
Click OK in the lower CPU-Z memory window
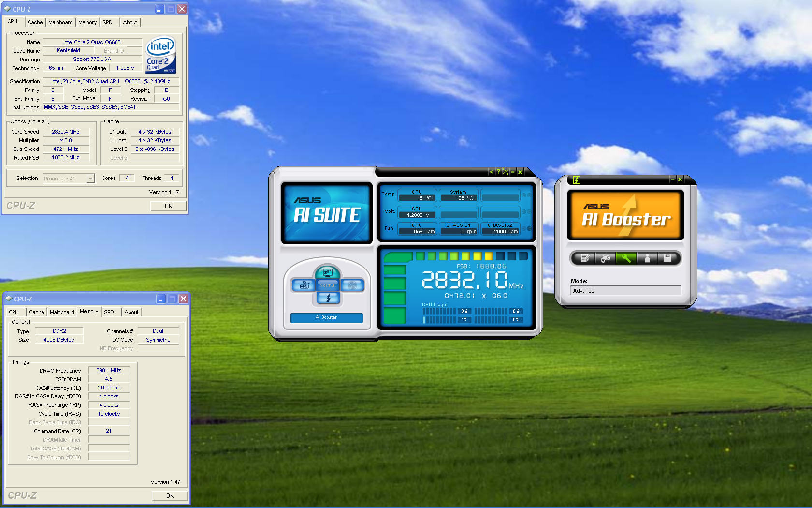coord(170,496)
